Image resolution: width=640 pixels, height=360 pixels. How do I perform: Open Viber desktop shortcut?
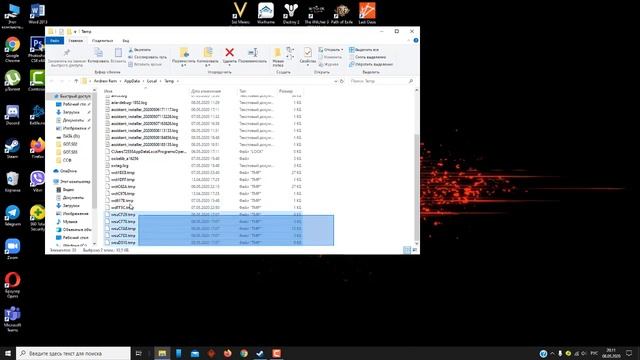[37, 182]
